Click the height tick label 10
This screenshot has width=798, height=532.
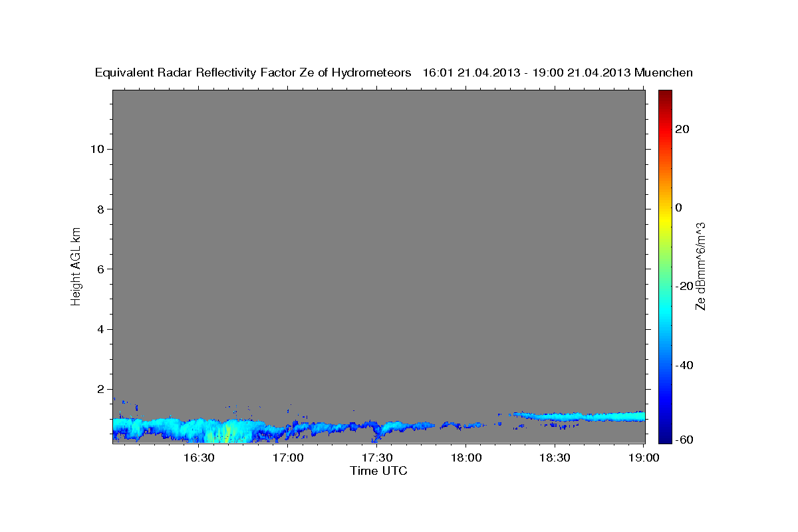[x=97, y=149]
